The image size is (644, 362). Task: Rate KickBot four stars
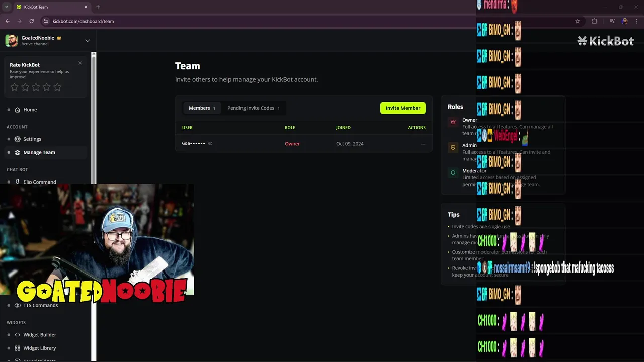point(47,87)
